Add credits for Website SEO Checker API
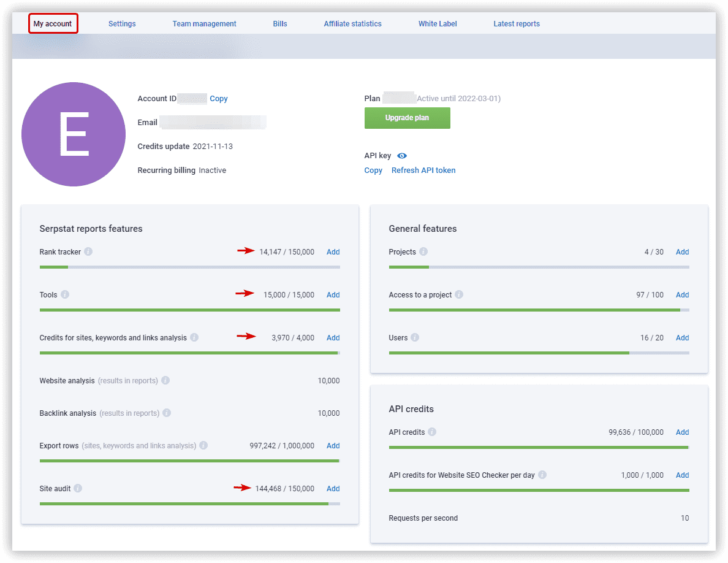 682,475
